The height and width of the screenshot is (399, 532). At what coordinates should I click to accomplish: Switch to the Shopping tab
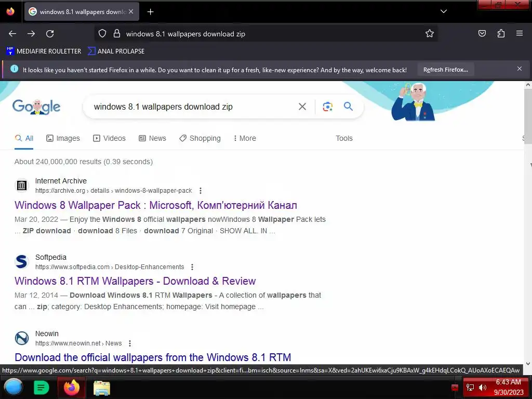click(200, 138)
